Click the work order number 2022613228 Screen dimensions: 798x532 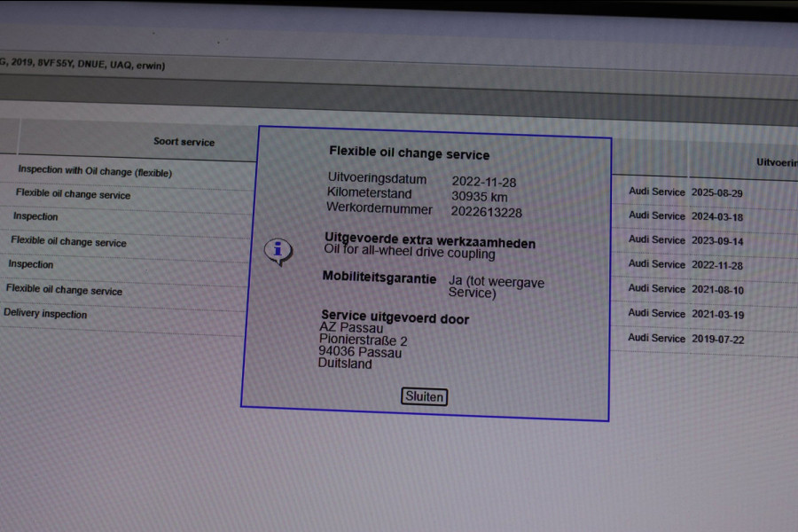pyautogui.click(x=487, y=212)
